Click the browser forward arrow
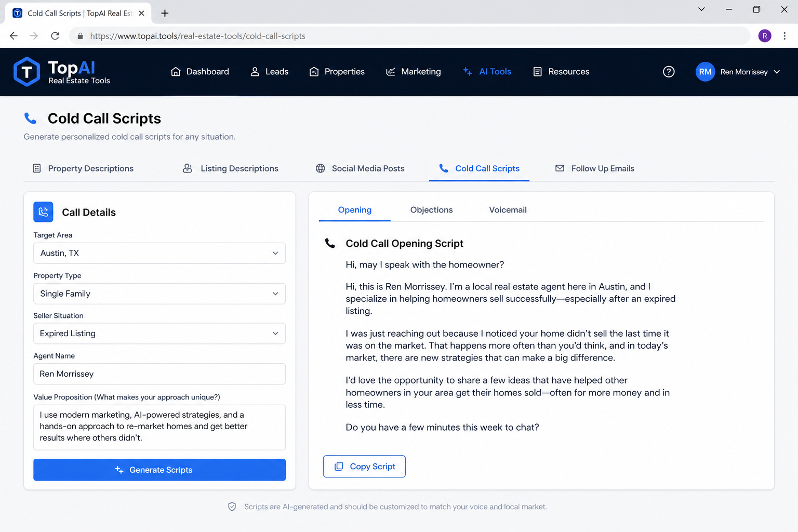This screenshot has width=798, height=532. coord(34,36)
